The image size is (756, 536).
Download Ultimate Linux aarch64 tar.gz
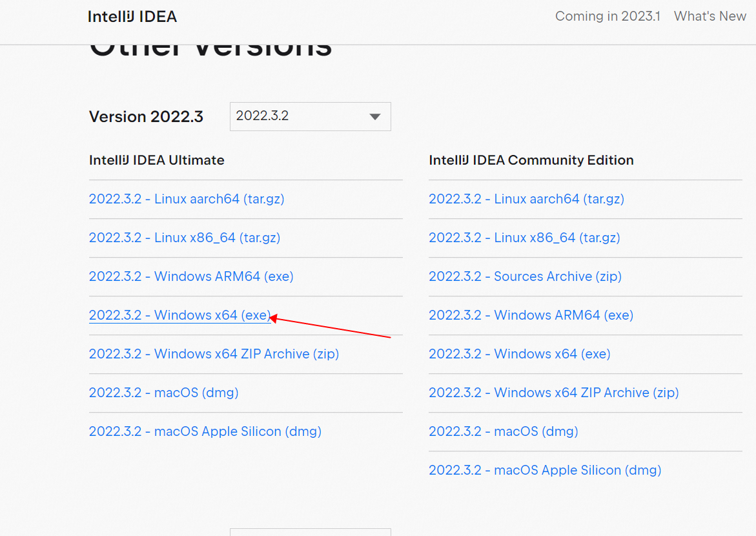[187, 199]
